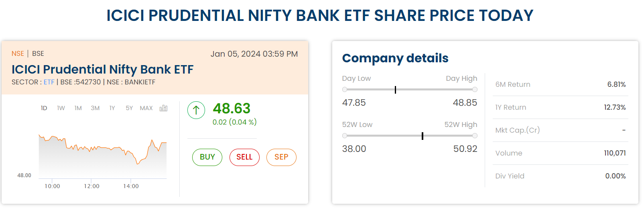Click the 52W Low–High range marker
644x209 pixels.
pos(423,136)
